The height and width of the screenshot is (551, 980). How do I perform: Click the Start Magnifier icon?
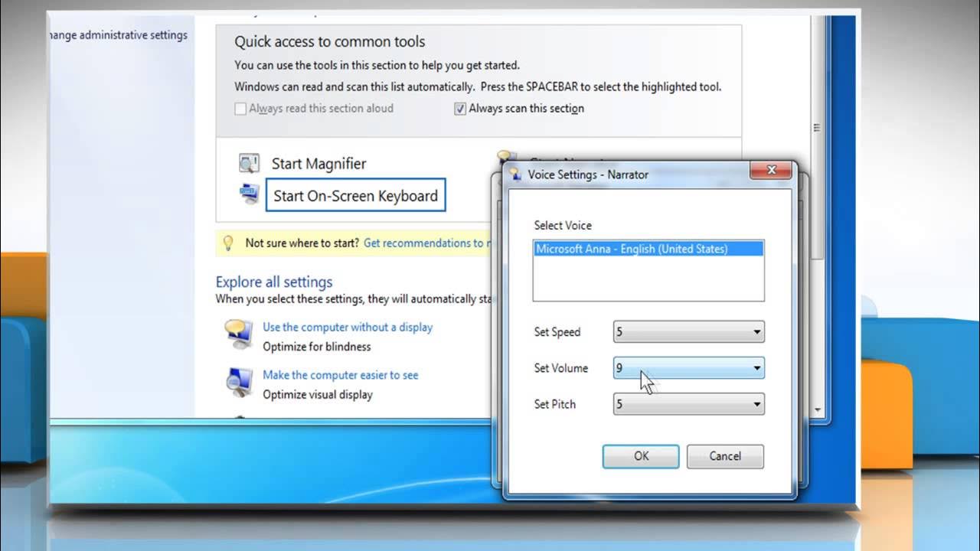pyautogui.click(x=248, y=162)
